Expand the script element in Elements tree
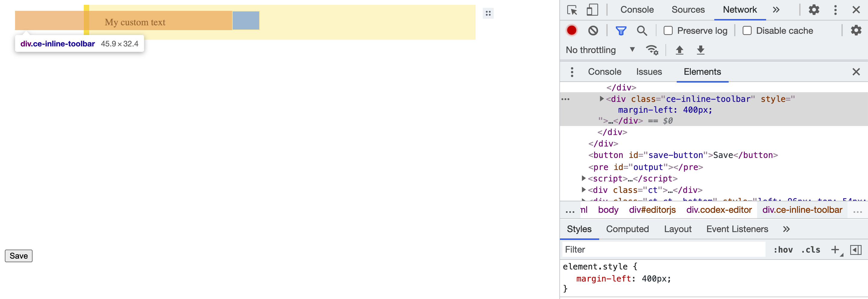Viewport: 868px width, 299px height. [x=584, y=178]
